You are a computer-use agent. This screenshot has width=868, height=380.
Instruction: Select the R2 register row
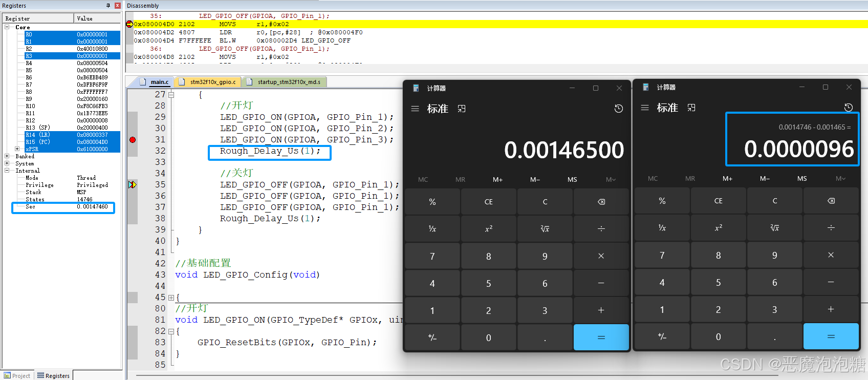72,49
